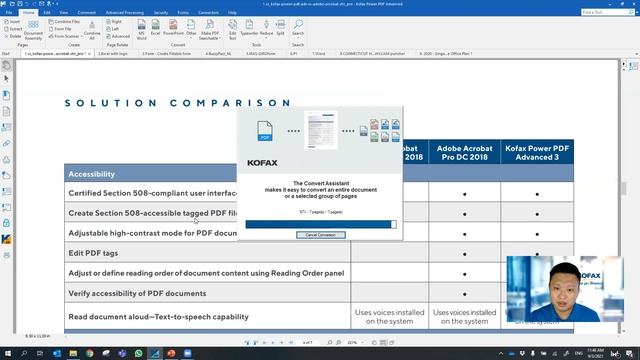Open Advanced page rotate option
The height and width of the screenshot is (360, 640).
pyautogui.click(x=118, y=36)
